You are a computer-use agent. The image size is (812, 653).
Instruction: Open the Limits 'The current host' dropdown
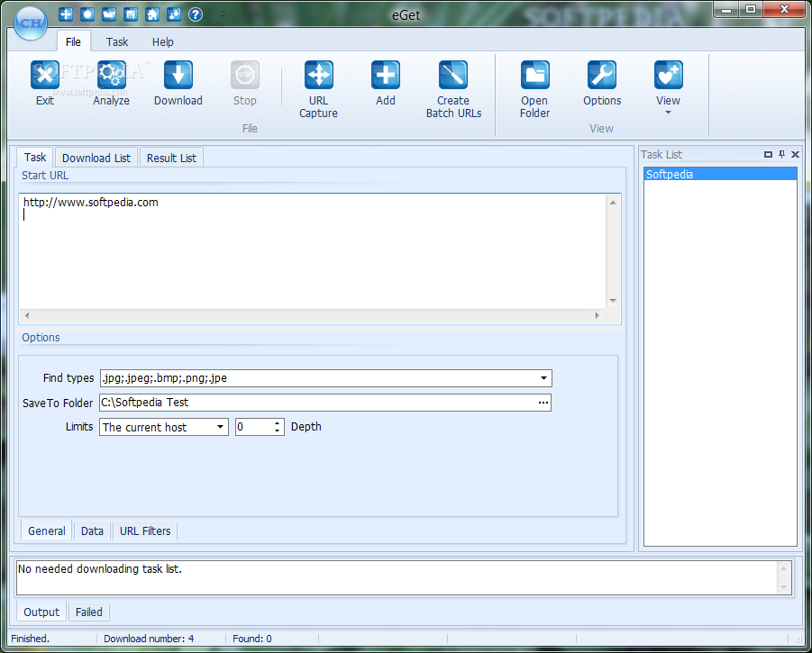164,427
